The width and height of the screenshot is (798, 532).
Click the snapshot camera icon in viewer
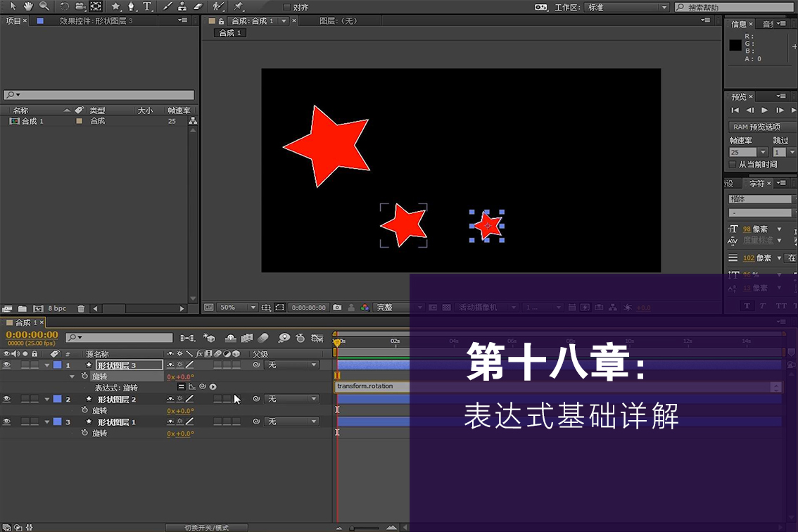pos(337,308)
